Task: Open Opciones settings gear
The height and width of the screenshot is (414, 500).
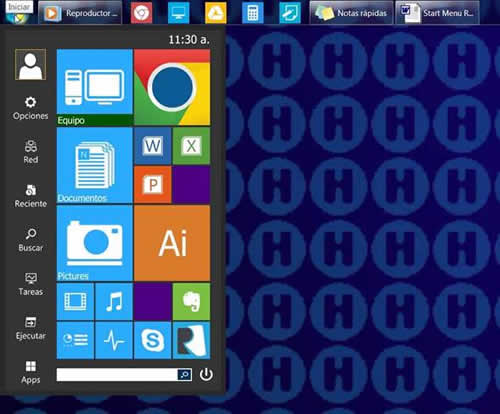Action: pyautogui.click(x=30, y=108)
